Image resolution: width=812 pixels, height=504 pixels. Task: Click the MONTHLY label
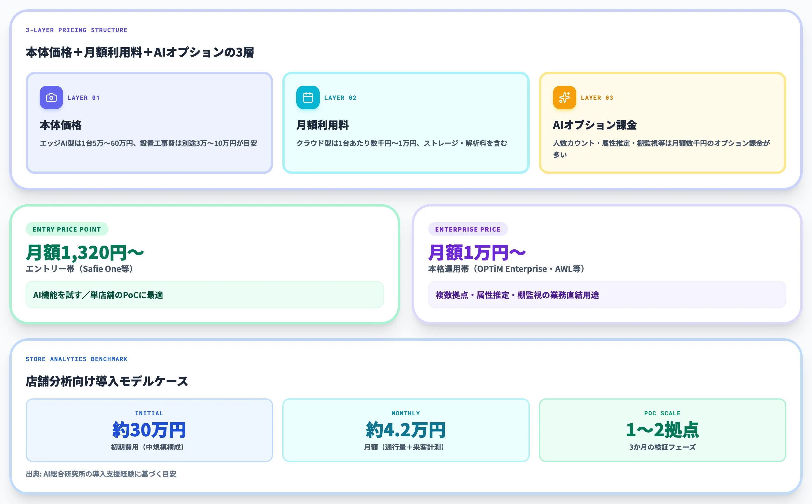coord(406,413)
